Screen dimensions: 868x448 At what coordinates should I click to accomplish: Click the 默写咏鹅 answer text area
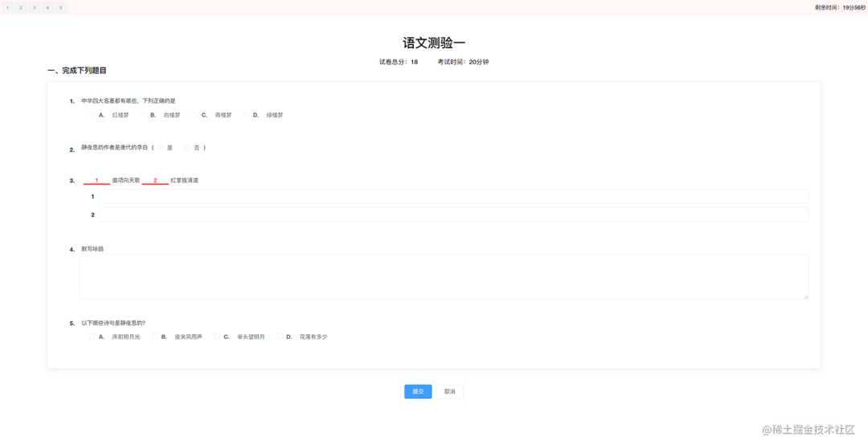click(x=444, y=276)
